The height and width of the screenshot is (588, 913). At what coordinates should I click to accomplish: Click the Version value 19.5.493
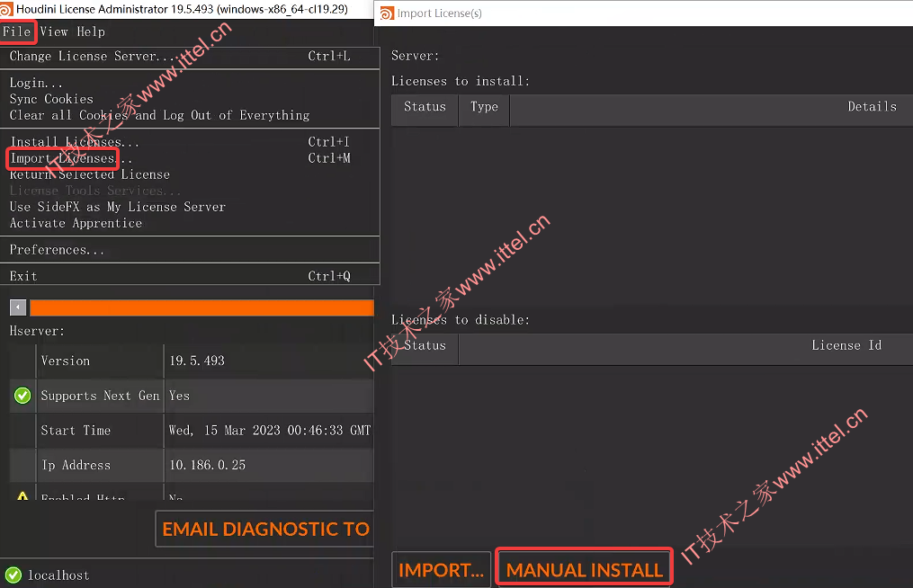pos(197,361)
